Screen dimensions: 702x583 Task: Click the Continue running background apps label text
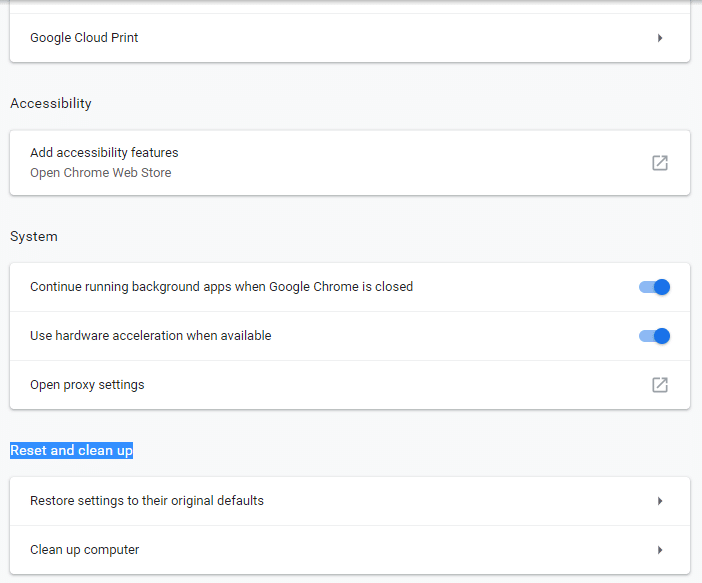[221, 287]
